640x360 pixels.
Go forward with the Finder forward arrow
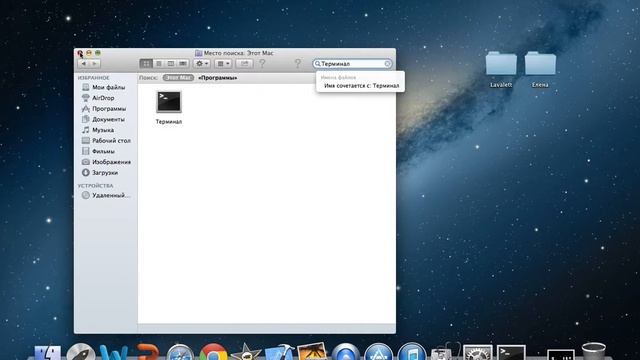(95, 64)
